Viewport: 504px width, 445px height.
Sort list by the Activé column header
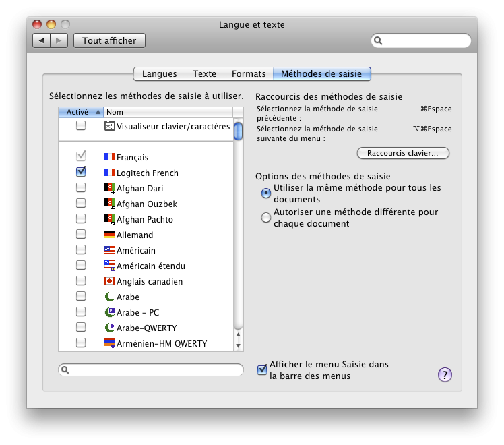(x=81, y=112)
